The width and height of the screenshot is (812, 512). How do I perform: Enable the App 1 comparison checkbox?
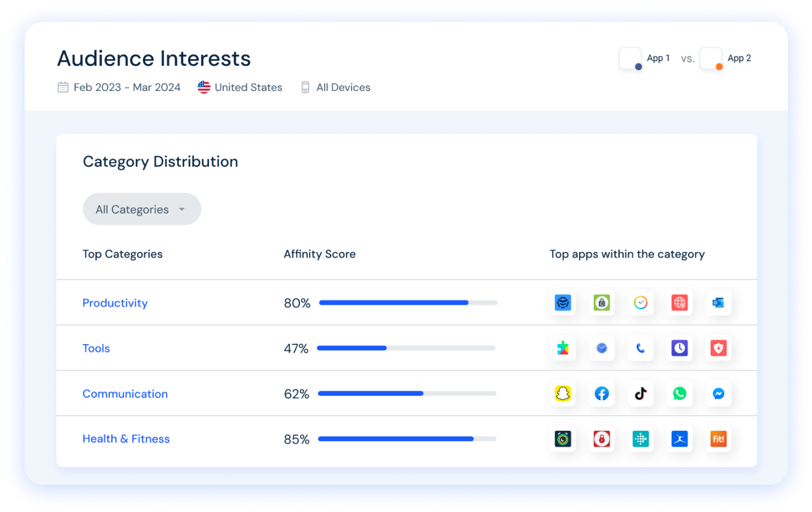(x=629, y=58)
